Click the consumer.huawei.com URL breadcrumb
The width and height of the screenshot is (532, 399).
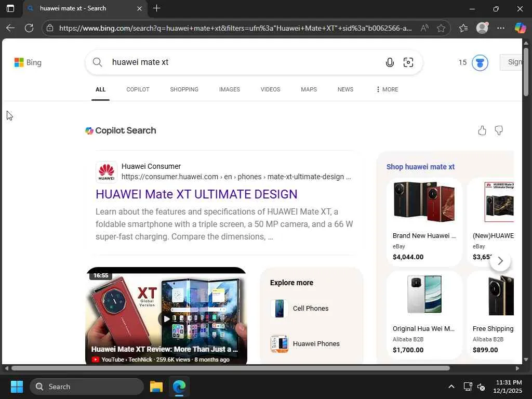pyautogui.click(x=236, y=177)
